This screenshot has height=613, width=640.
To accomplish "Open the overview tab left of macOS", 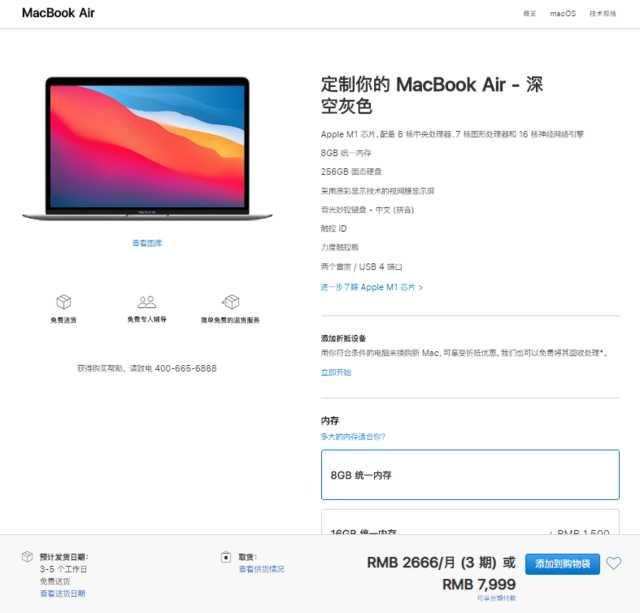I will (529, 13).
